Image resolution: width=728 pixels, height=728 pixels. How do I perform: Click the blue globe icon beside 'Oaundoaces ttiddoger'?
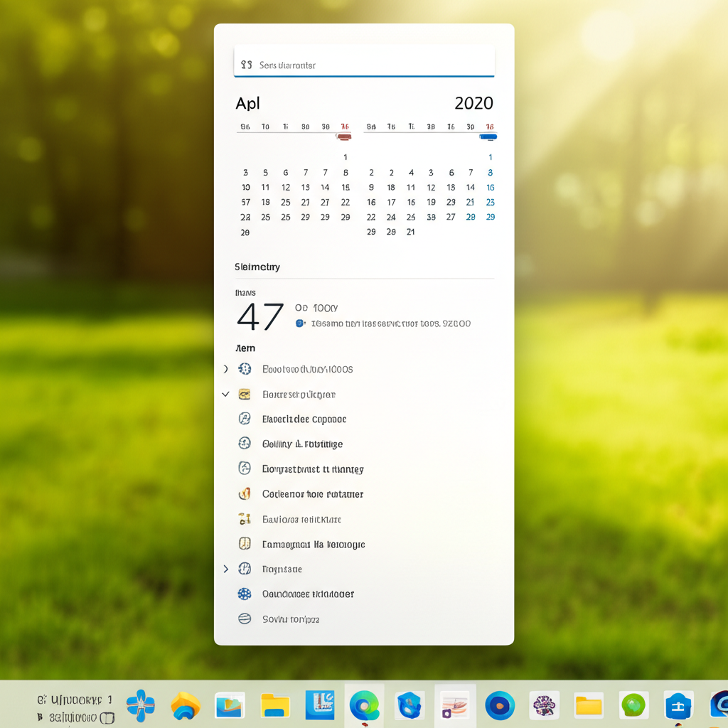point(245,594)
